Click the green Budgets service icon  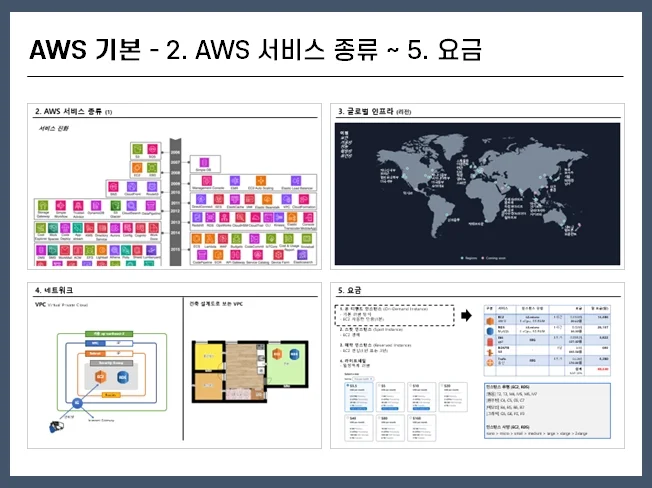[x=237, y=239]
